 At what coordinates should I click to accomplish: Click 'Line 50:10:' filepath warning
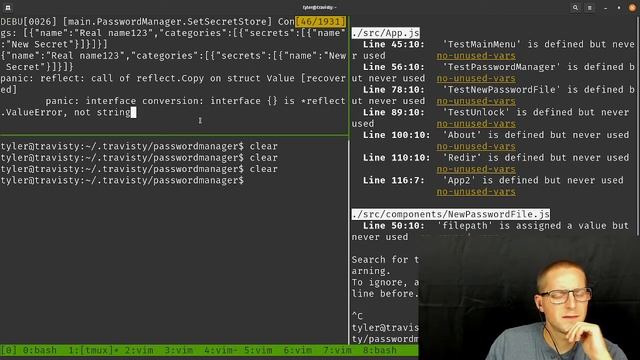point(393,226)
